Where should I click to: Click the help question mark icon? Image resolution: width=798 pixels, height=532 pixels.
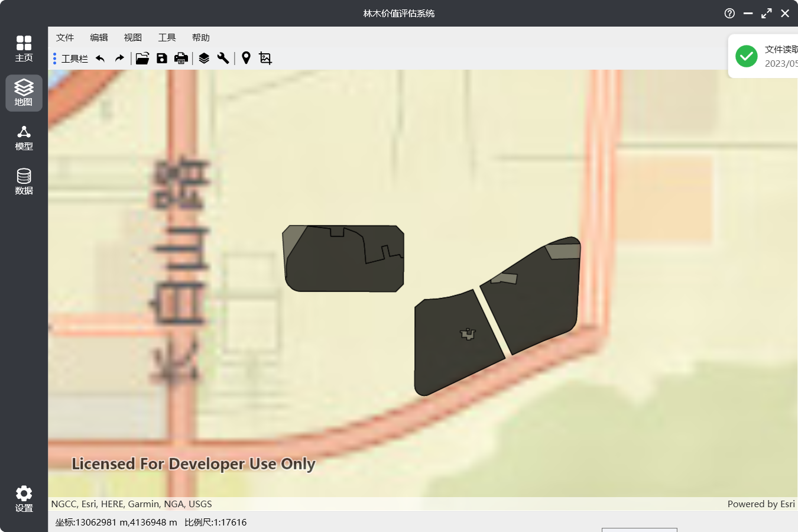pyautogui.click(x=729, y=13)
